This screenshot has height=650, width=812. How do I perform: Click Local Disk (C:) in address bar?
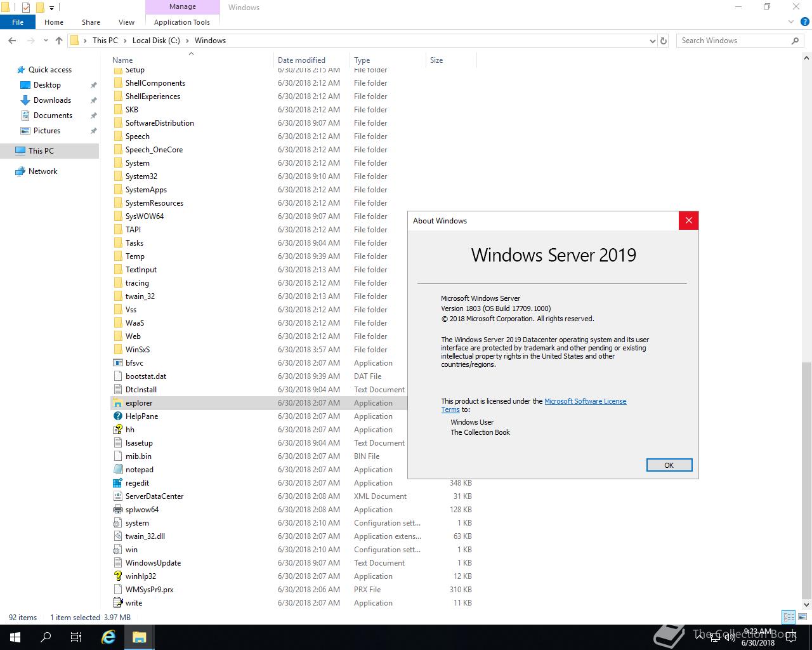(156, 41)
